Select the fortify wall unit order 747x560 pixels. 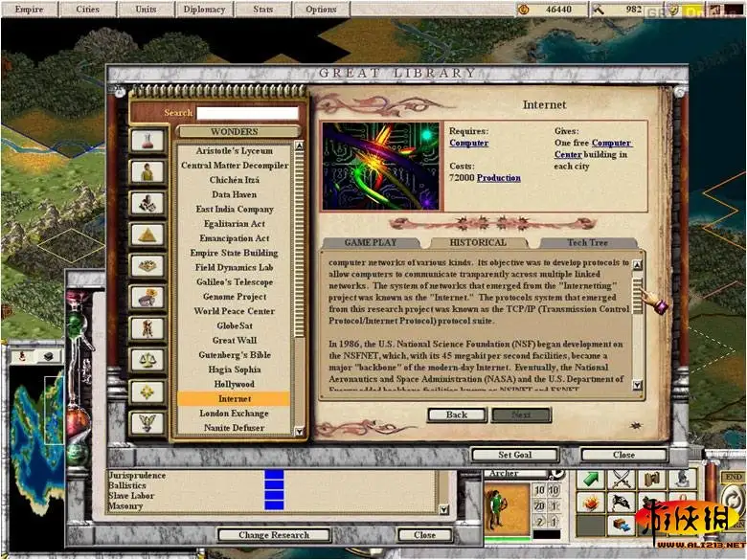pyautogui.click(x=651, y=480)
